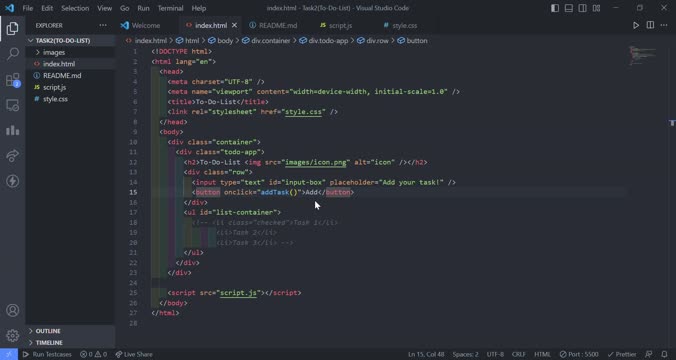Click the minimap code overview
Screen dimensions: 676x360
642,56
